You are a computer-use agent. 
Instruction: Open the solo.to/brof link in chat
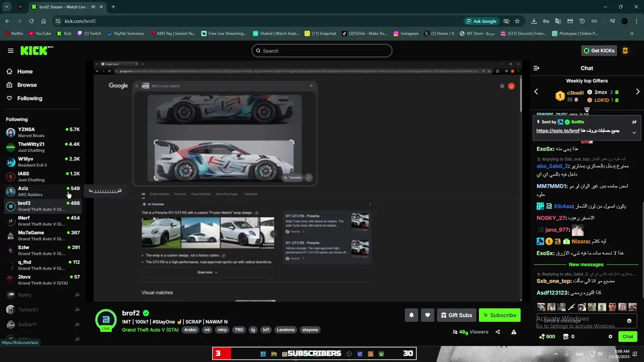[x=558, y=131]
